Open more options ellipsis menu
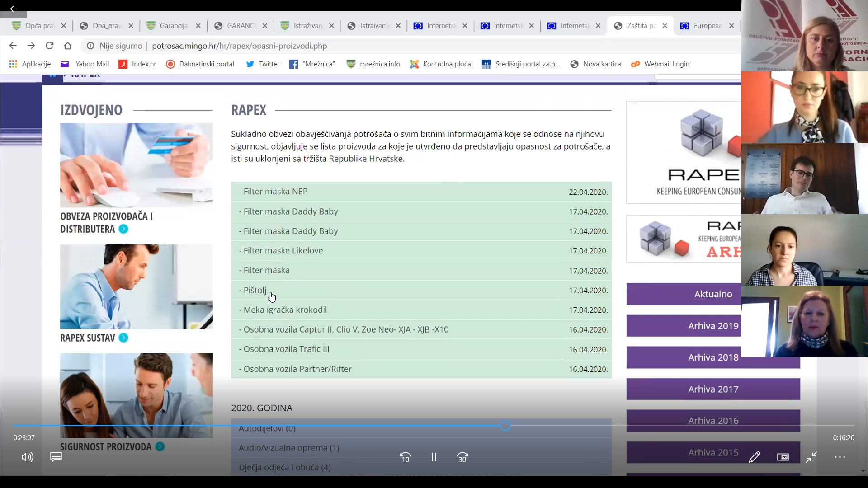The height and width of the screenshot is (488, 868). (x=840, y=457)
